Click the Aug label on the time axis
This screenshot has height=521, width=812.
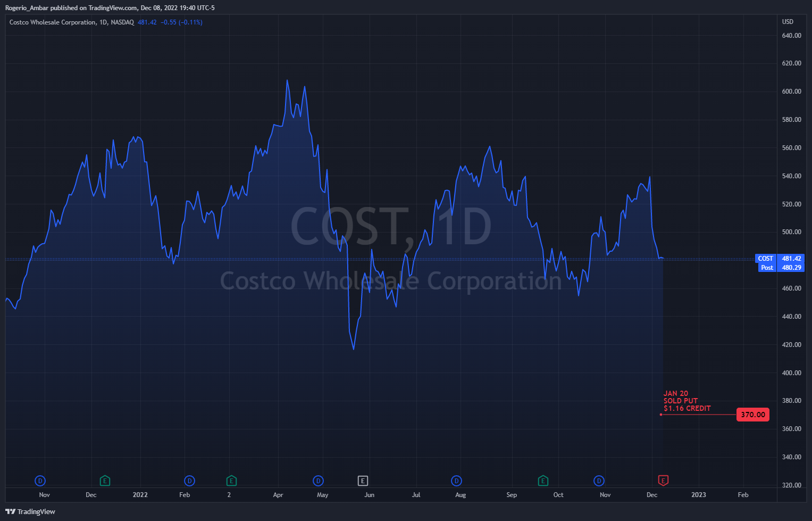(x=461, y=495)
